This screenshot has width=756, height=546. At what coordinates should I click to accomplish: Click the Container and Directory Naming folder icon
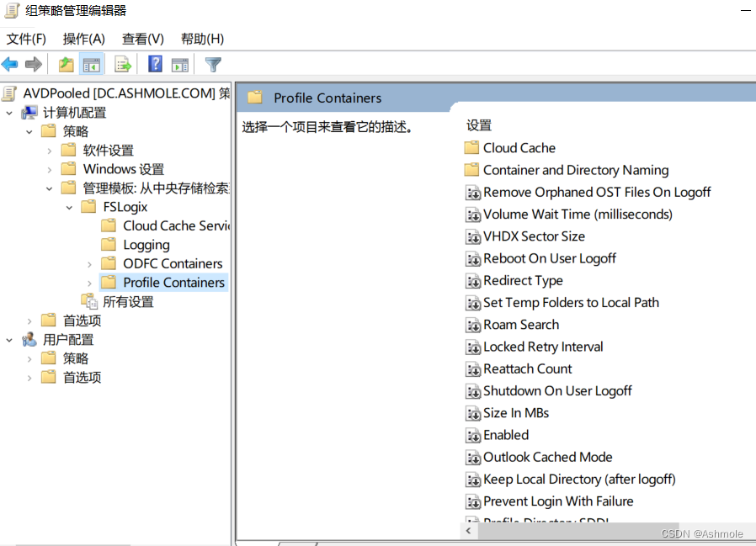click(471, 170)
